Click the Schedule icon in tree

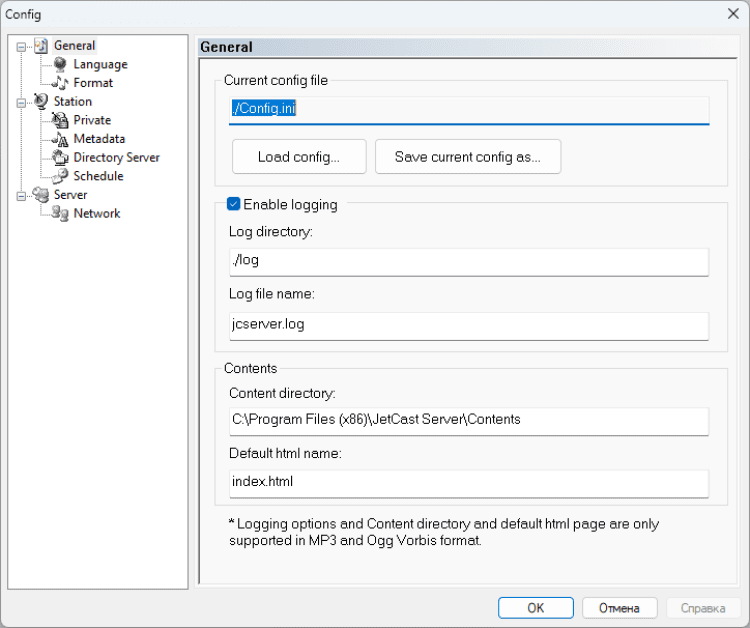(x=60, y=176)
